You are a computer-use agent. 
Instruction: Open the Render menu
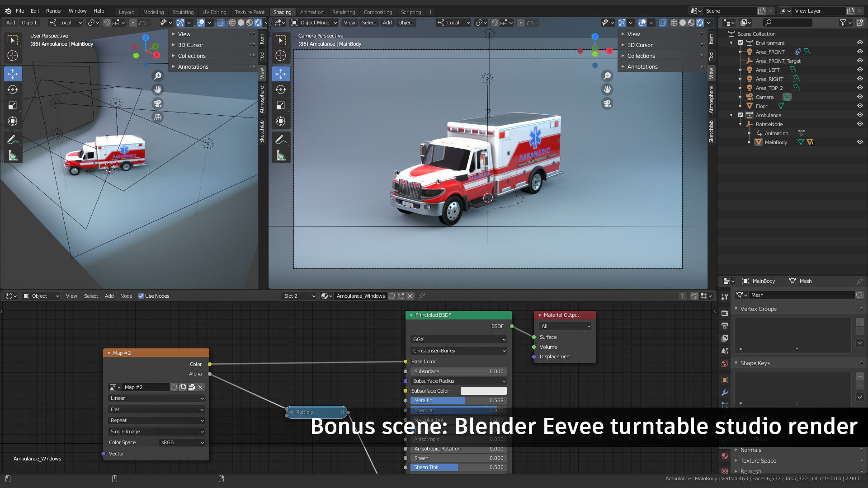54,11
